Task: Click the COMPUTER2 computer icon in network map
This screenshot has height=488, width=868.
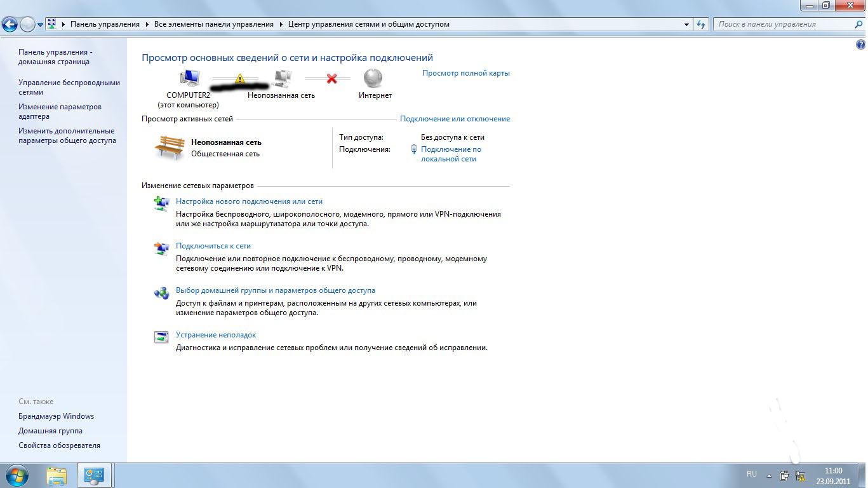Action: pos(189,78)
